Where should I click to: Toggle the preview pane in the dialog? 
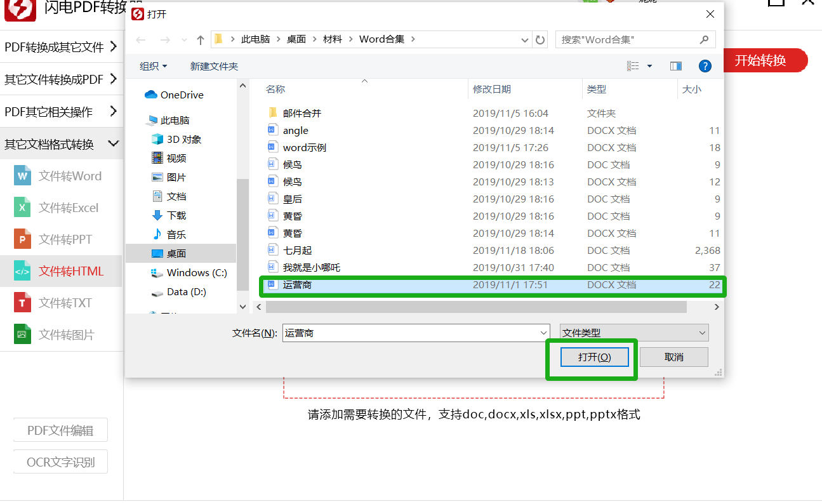pos(675,65)
